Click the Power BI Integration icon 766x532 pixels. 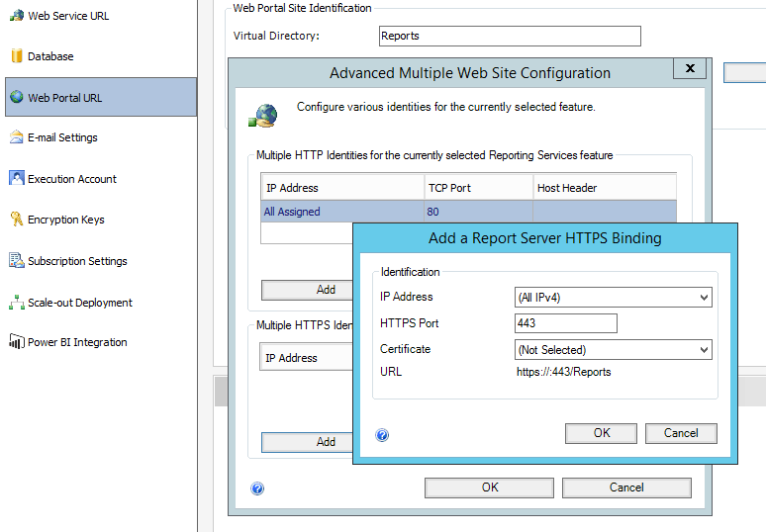[x=17, y=342]
